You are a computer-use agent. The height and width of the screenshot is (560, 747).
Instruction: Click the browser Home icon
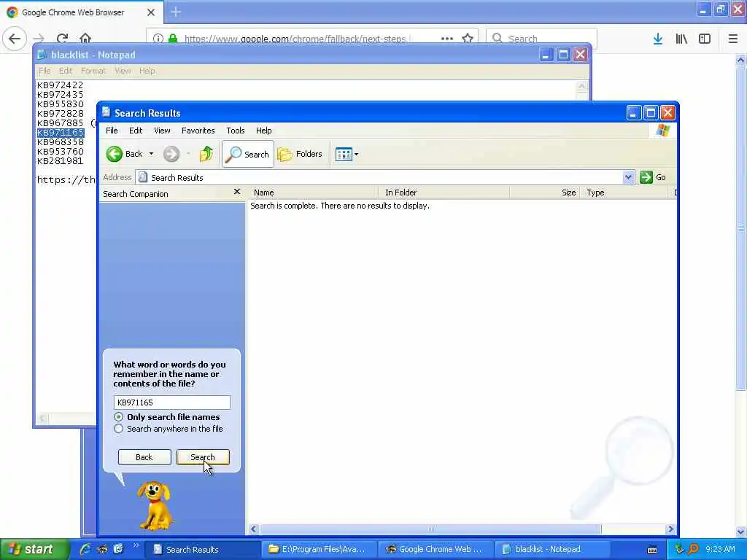point(85,38)
